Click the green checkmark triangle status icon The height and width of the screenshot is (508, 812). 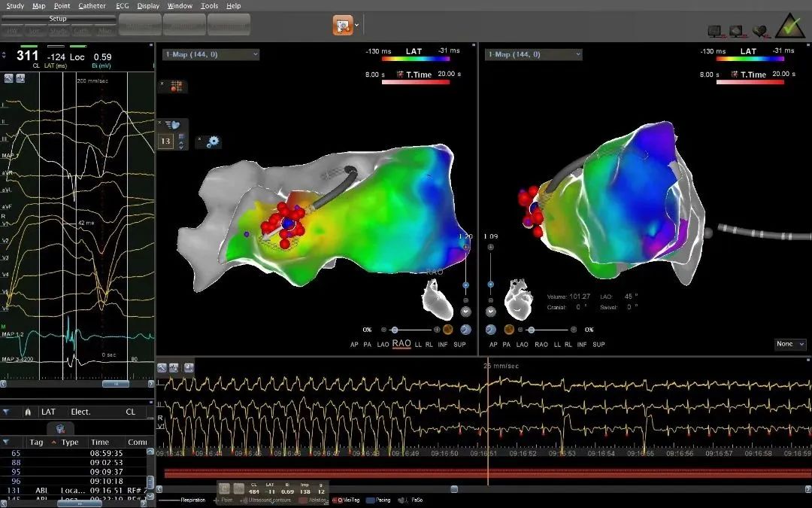click(790, 26)
